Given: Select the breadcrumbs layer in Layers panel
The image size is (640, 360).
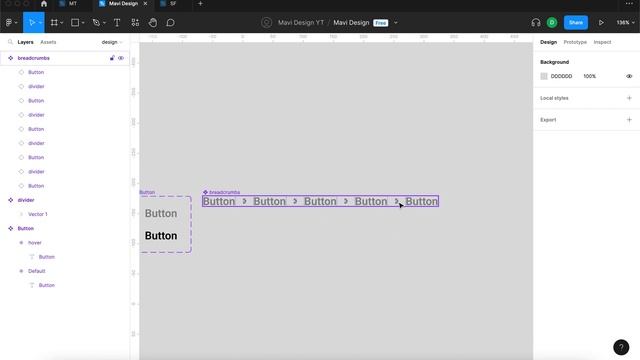Looking at the screenshot, I should pos(65,58).
